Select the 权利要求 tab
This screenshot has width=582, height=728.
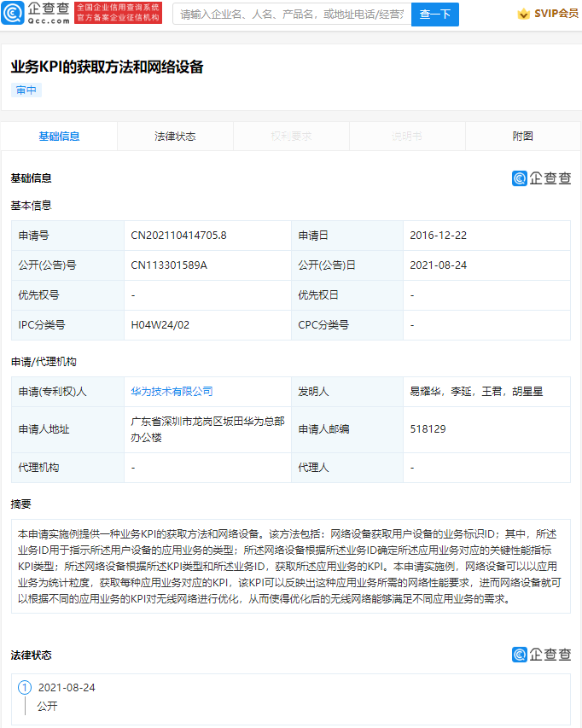(291, 136)
